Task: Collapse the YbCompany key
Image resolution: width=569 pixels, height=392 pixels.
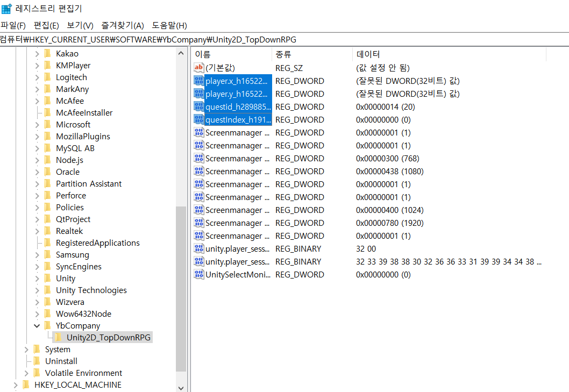Action: 37,325
